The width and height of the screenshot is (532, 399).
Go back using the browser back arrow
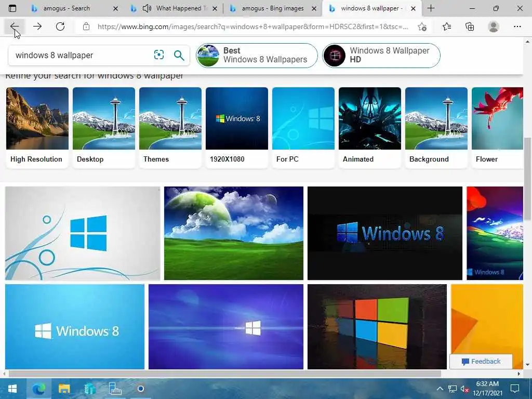(14, 26)
